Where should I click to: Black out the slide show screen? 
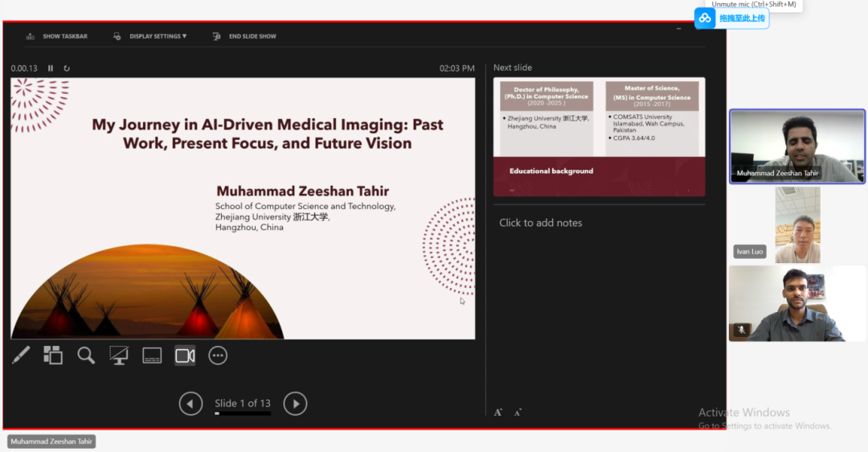pyautogui.click(x=119, y=355)
